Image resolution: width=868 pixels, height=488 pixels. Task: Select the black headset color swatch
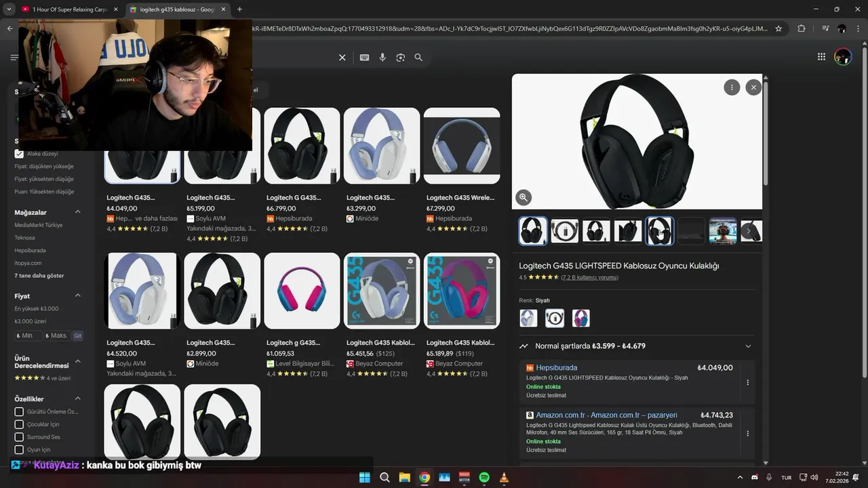tap(555, 318)
